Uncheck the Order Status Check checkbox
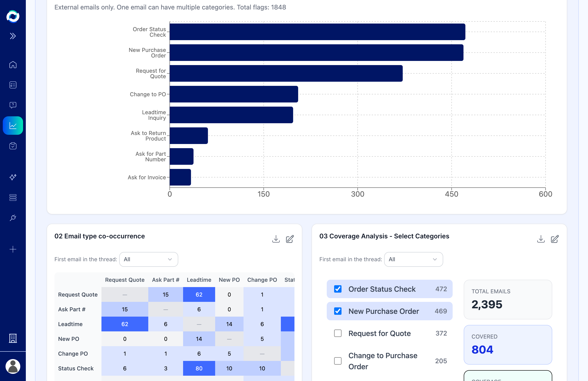This screenshot has height=381, width=588. [338, 289]
